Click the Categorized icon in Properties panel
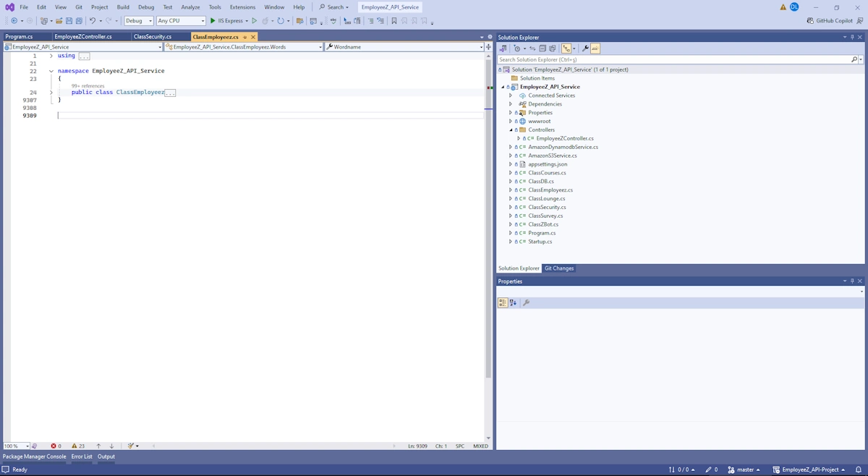This screenshot has height=476, width=868. click(x=503, y=302)
